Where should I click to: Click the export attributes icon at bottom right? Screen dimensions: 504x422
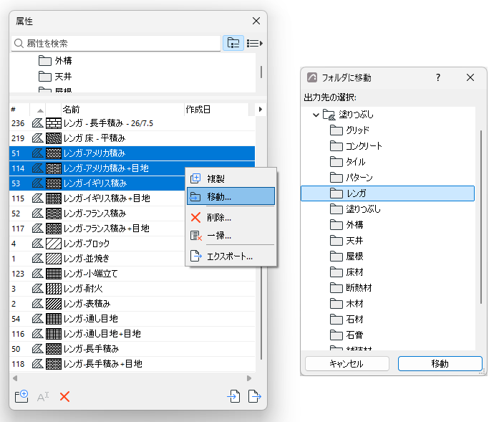click(x=255, y=396)
